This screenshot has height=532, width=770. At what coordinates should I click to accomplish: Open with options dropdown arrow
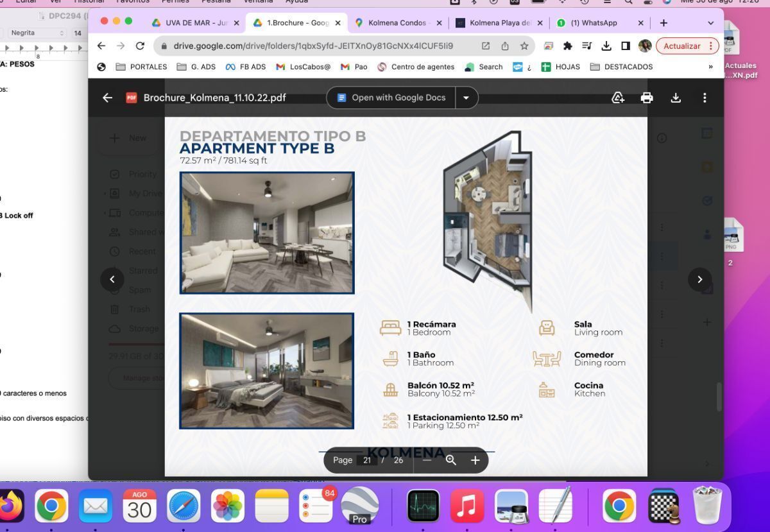coord(466,98)
